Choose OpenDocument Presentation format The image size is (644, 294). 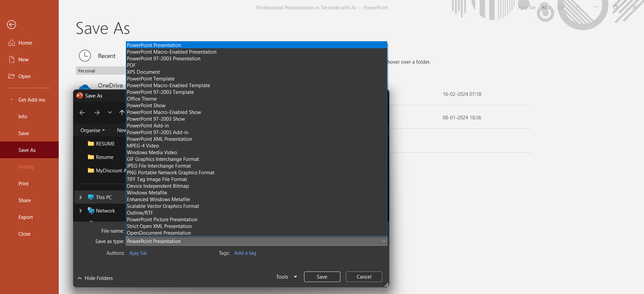(256, 233)
